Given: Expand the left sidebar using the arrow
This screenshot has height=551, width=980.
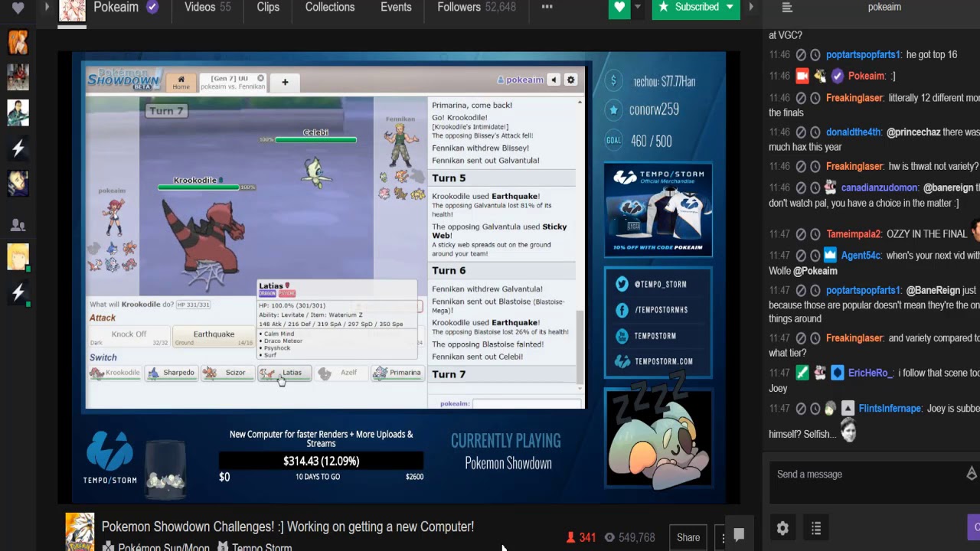Looking at the screenshot, I should coord(47,8).
